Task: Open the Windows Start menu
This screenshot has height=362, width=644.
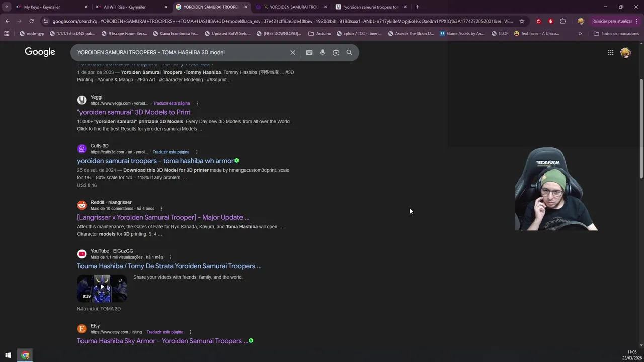Action: pyautogui.click(x=8, y=355)
